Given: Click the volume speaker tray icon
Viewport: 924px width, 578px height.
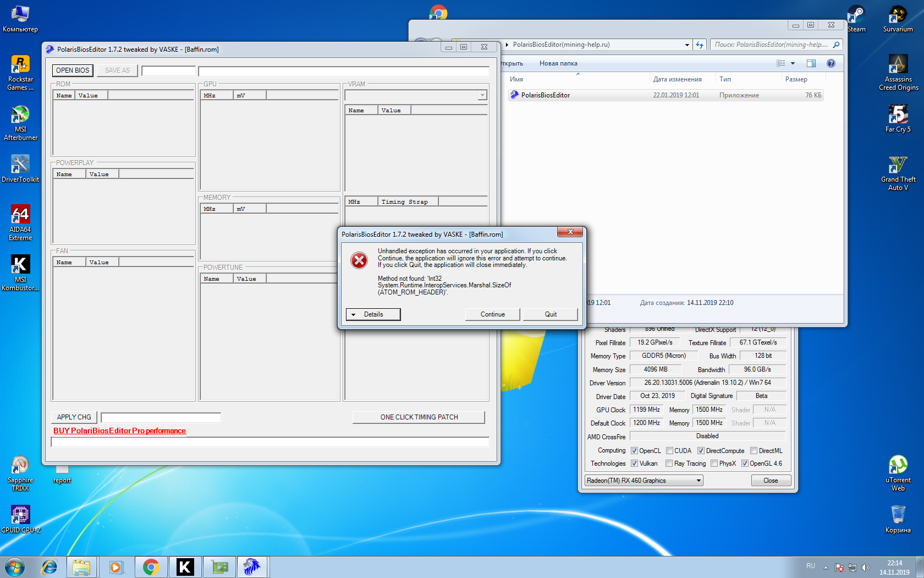Looking at the screenshot, I should [x=866, y=568].
